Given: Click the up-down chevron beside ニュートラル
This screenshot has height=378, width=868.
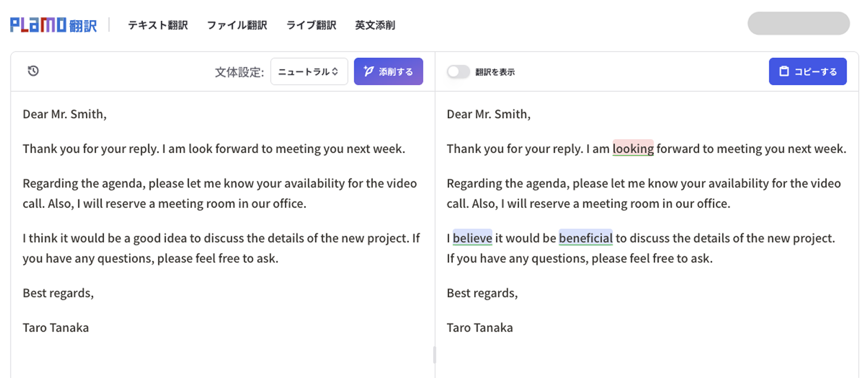Looking at the screenshot, I should coord(335,72).
